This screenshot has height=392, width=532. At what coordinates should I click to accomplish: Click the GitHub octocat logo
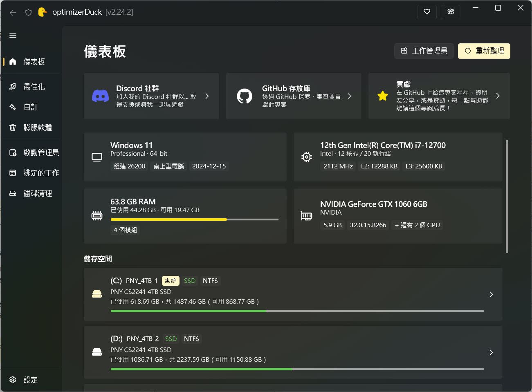[x=245, y=96]
